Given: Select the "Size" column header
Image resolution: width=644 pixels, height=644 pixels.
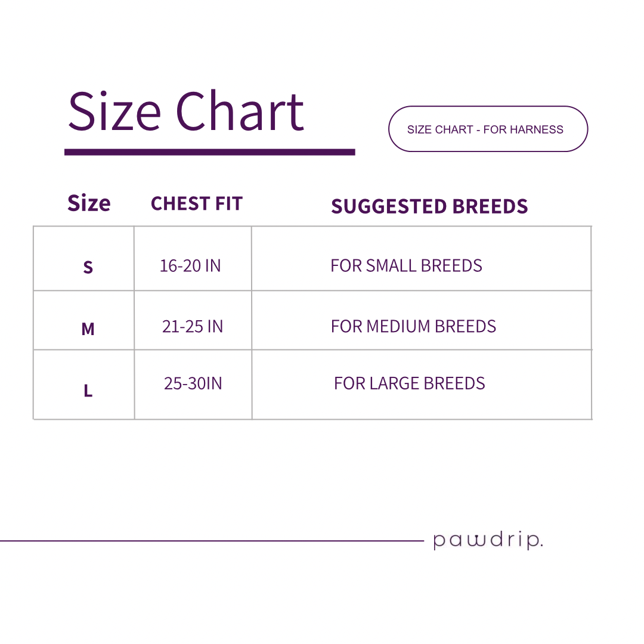Looking at the screenshot, I should point(89,203).
